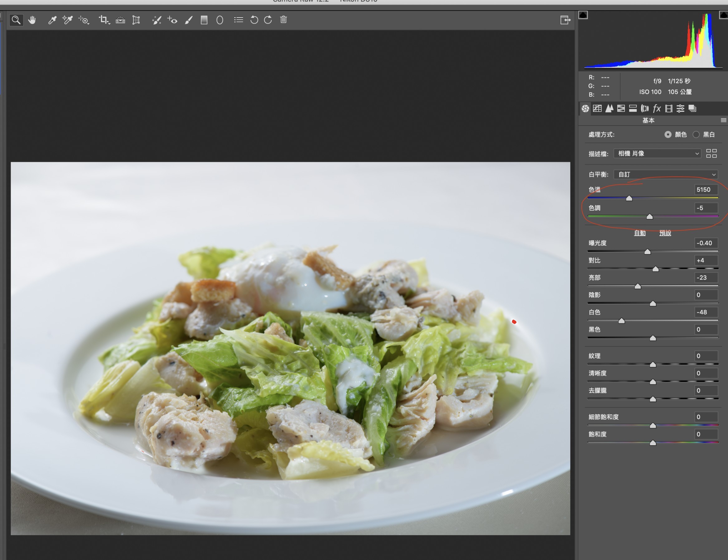This screenshot has width=728, height=560.
Task: Click the 亮部 highlights slider handle
Action: click(x=638, y=286)
